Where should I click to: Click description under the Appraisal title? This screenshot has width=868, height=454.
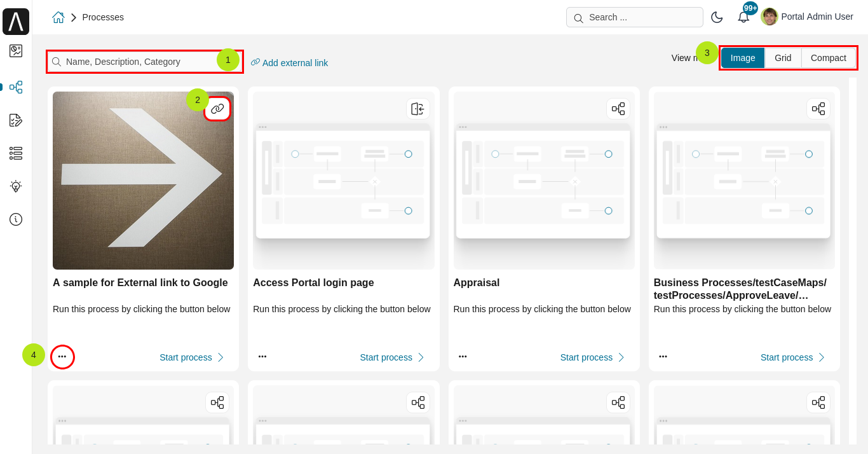pos(542,309)
